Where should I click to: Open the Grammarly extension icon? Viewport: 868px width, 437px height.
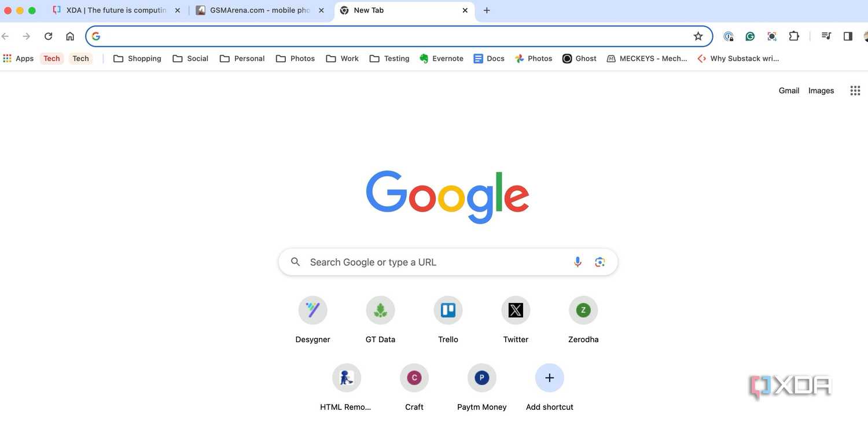click(750, 36)
